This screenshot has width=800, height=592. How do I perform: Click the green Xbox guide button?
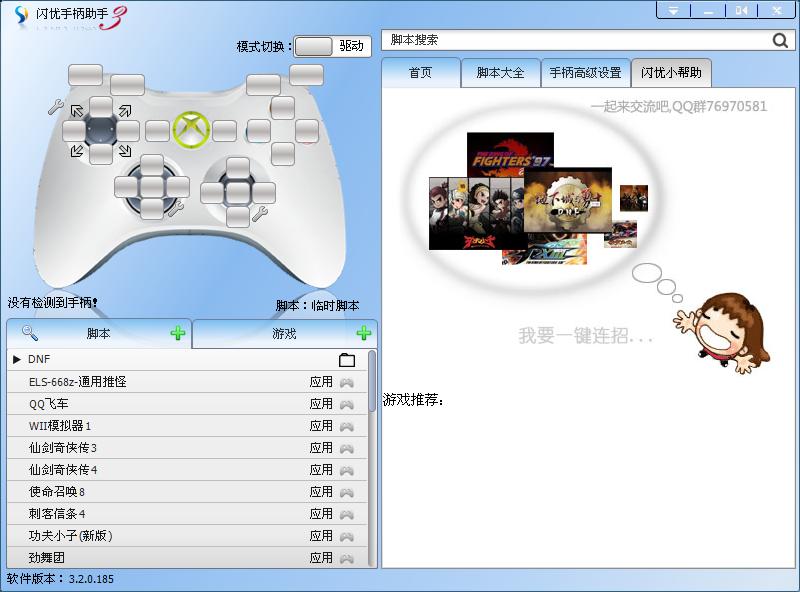pyautogui.click(x=191, y=131)
